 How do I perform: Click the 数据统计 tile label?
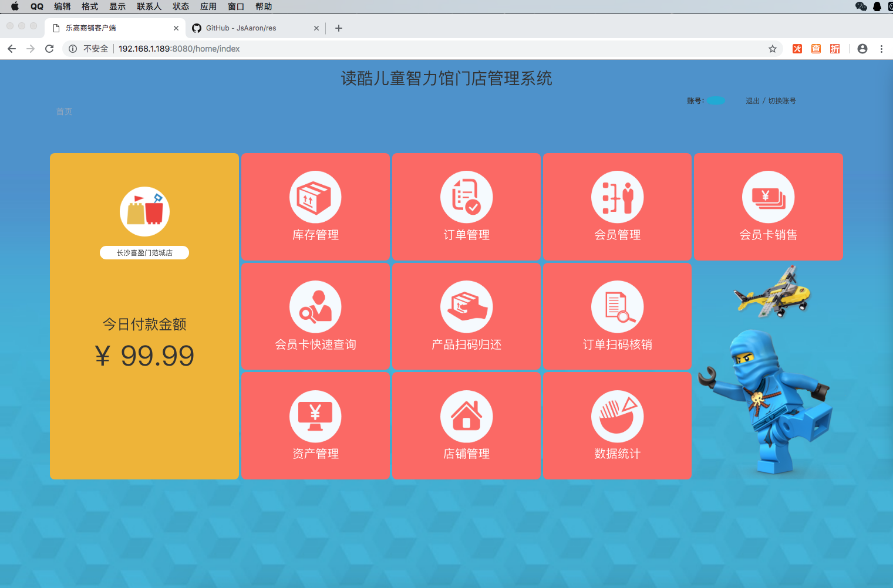(x=617, y=454)
